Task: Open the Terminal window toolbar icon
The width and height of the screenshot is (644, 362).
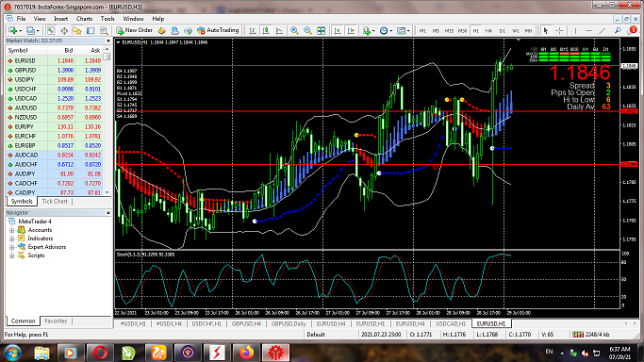Action: (91, 30)
